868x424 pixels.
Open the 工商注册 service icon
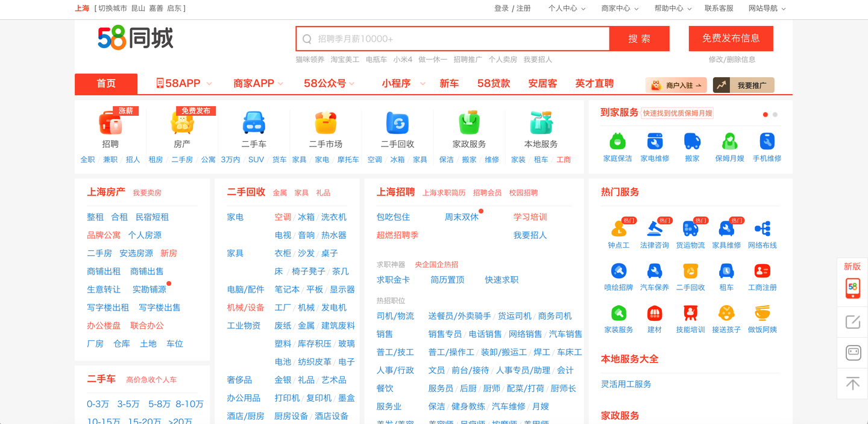(763, 271)
